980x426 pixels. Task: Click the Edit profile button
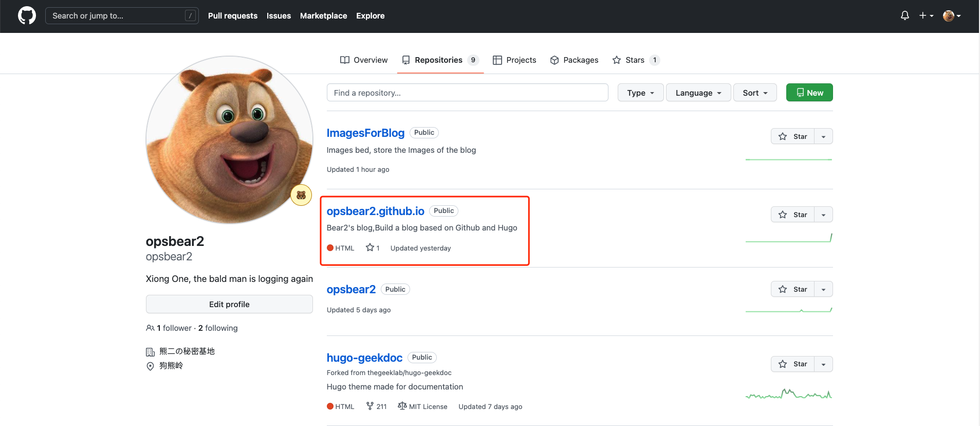[229, 304]
